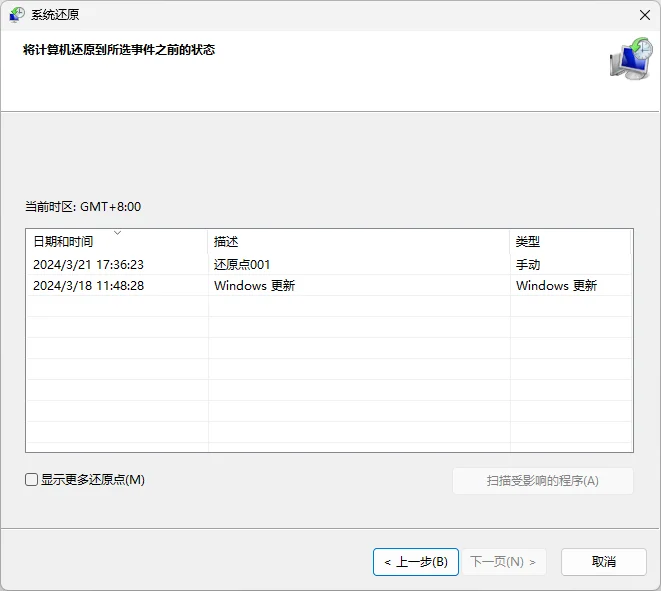Select the 还原点001 description cell
The width and height of the screenshot is (661, 591).
[x=242, y=265]
